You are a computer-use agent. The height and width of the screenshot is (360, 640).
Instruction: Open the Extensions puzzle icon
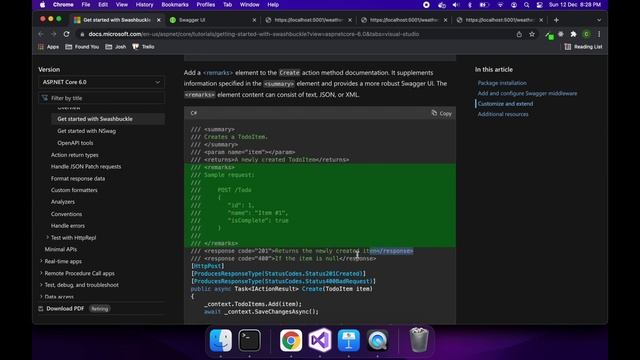point(573,34)
